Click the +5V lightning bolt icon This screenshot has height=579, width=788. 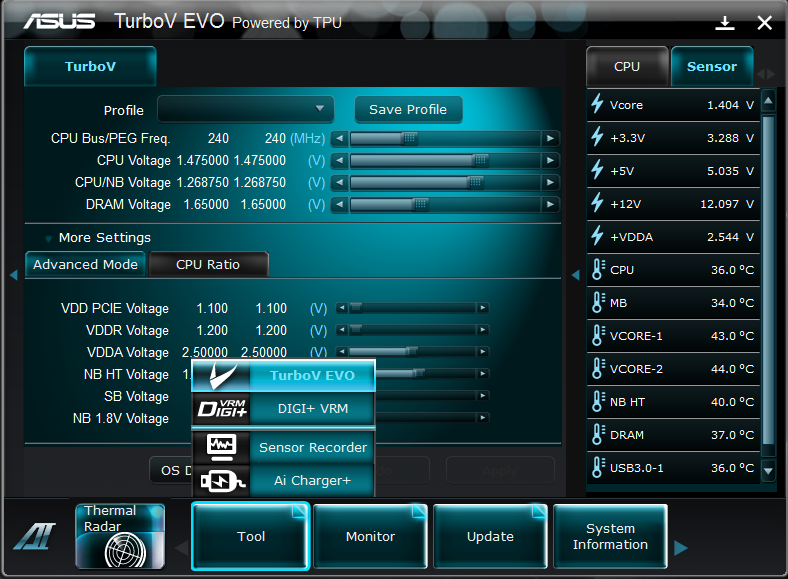tap(597, 170)
